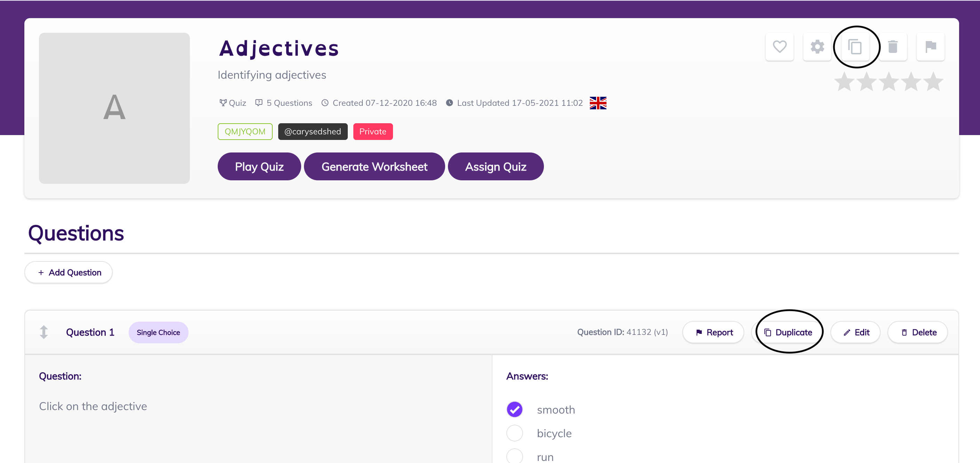Open quiz settings gear icon
Image resolution: width=980 pixels, height=463 pixels.
(817, 47)
